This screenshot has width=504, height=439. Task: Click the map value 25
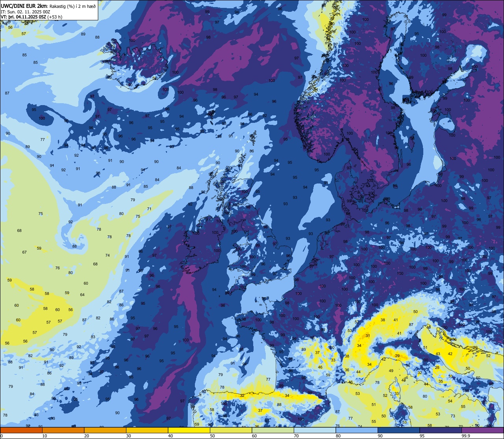(x=437, y=367)
